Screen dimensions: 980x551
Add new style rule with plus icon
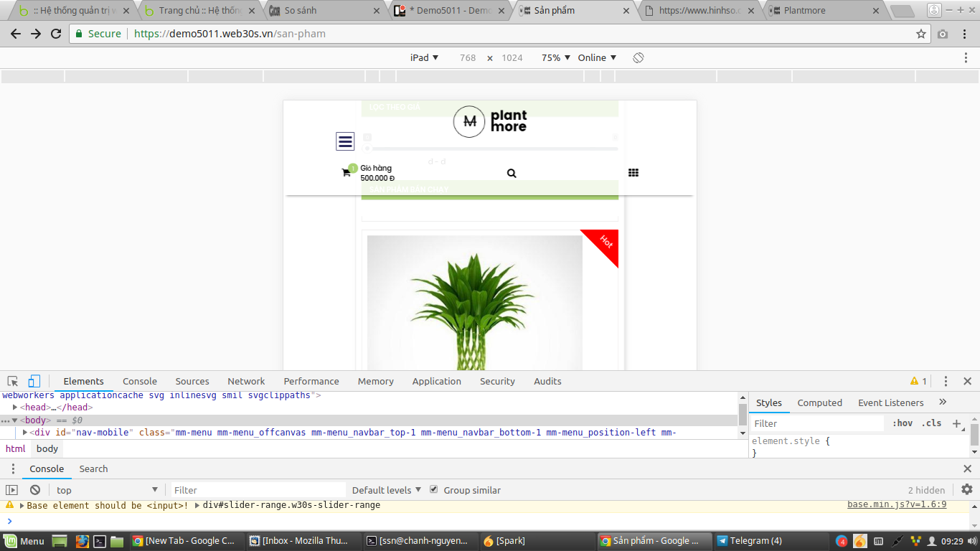pos(956,423)
